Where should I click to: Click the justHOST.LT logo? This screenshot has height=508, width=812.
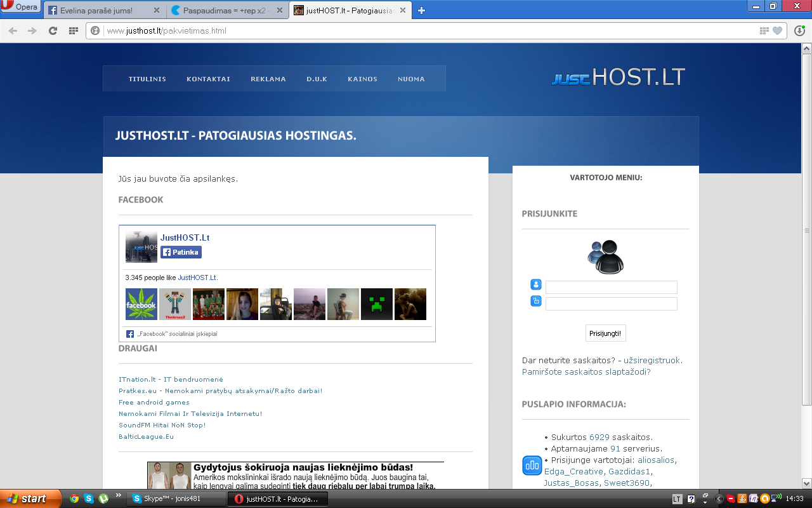pos(619,78)
